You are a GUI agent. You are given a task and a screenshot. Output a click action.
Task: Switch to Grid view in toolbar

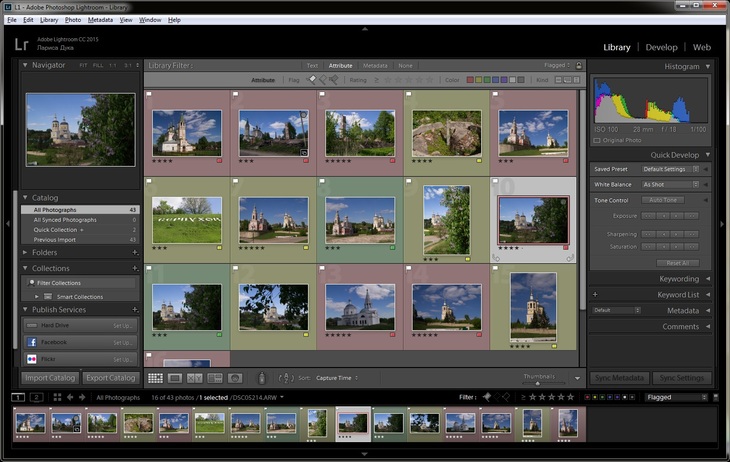click(155, 378)
